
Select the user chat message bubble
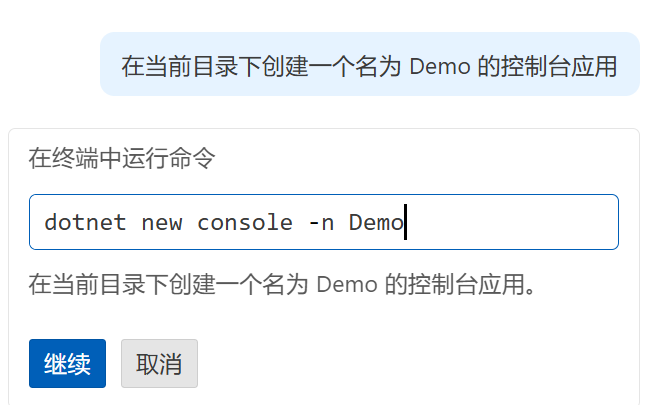369,65
